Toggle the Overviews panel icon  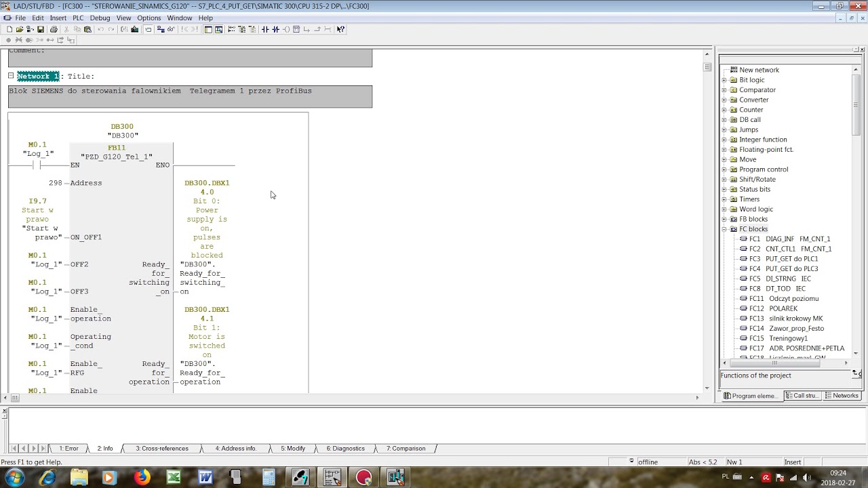pos(208,29)
